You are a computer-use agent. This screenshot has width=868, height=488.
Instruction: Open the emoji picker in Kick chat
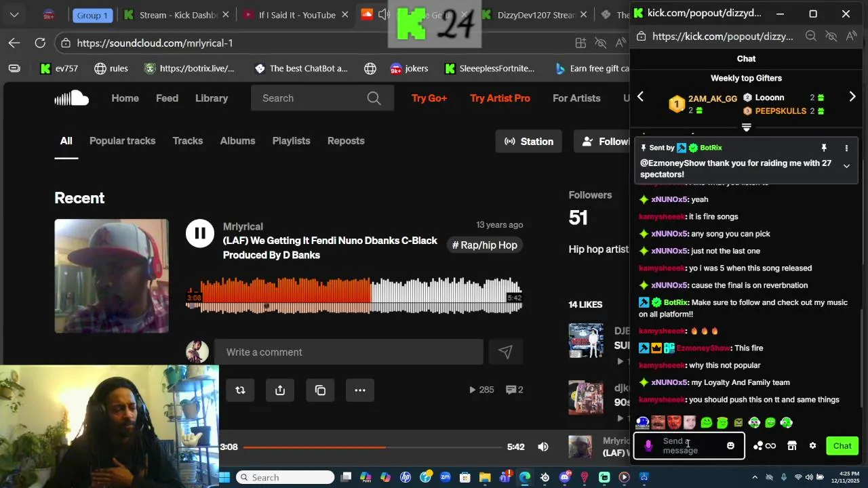[730, 446]
